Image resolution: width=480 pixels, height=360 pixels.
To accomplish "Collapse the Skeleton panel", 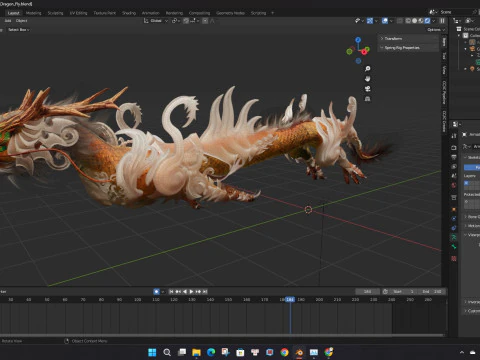I will pyautogui.click(x=472, y=157).
